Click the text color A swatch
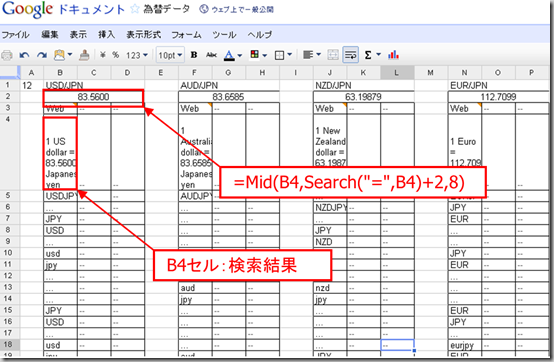This screenshot has width=554, height=362. point(229,55)
